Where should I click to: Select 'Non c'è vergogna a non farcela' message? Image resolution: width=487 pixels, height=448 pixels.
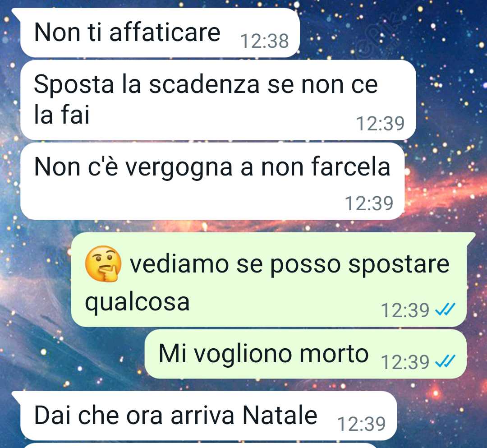coord(212,181)
